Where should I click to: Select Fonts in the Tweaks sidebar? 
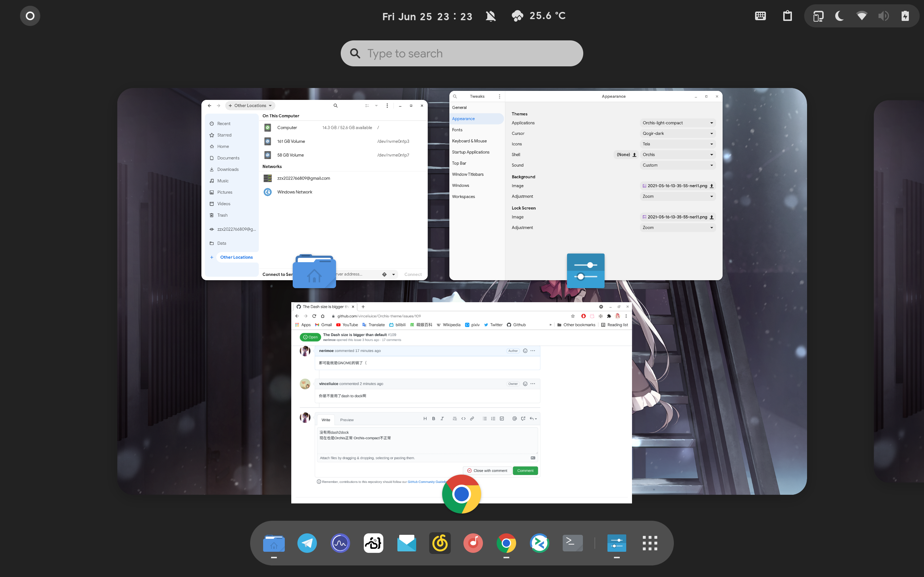[457, 130]
